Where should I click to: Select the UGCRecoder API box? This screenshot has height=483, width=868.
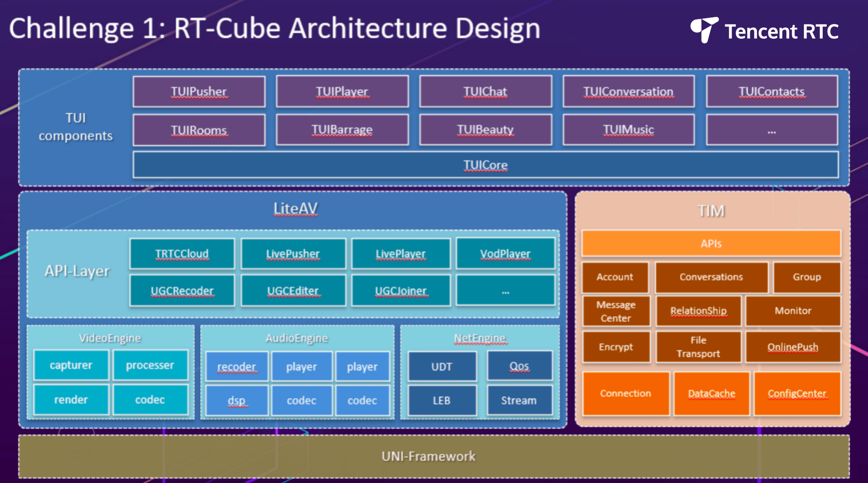[x=182, y=290]
